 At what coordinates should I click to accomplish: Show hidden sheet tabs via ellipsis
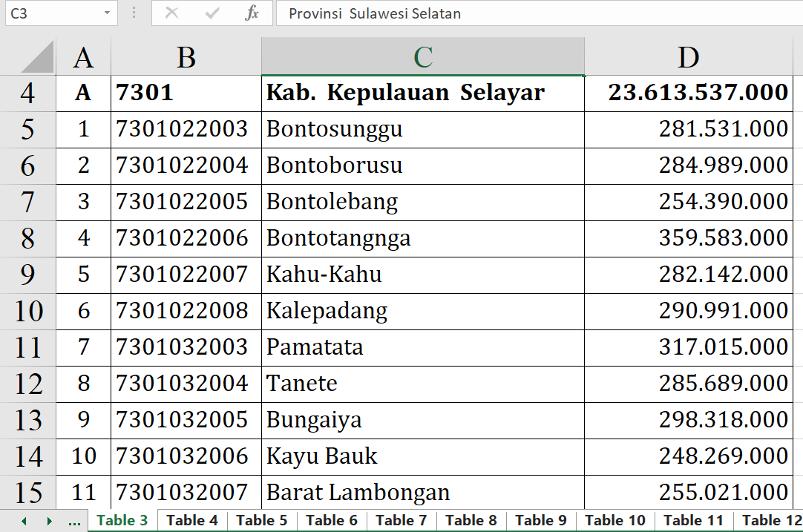pyautogui.click(x=74, y=521)
